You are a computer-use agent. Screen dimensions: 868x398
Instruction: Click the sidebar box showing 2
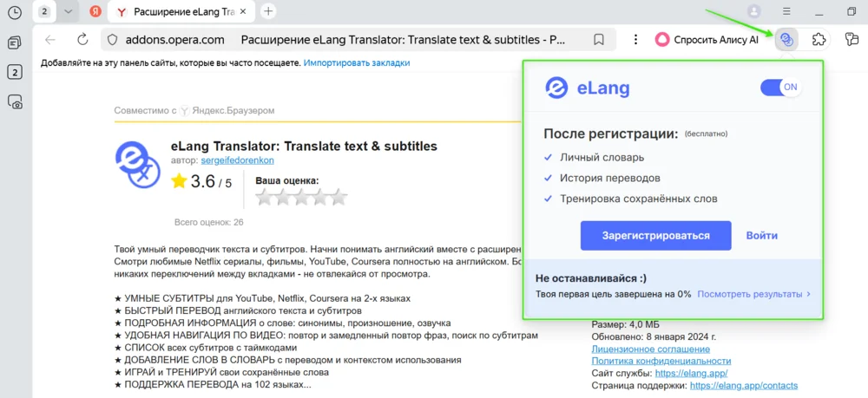15,72
